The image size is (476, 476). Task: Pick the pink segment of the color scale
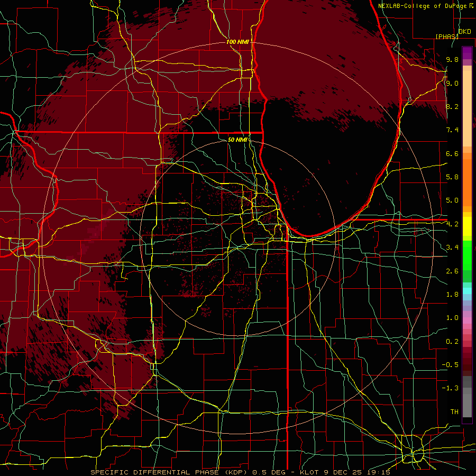tap(467, 321)
